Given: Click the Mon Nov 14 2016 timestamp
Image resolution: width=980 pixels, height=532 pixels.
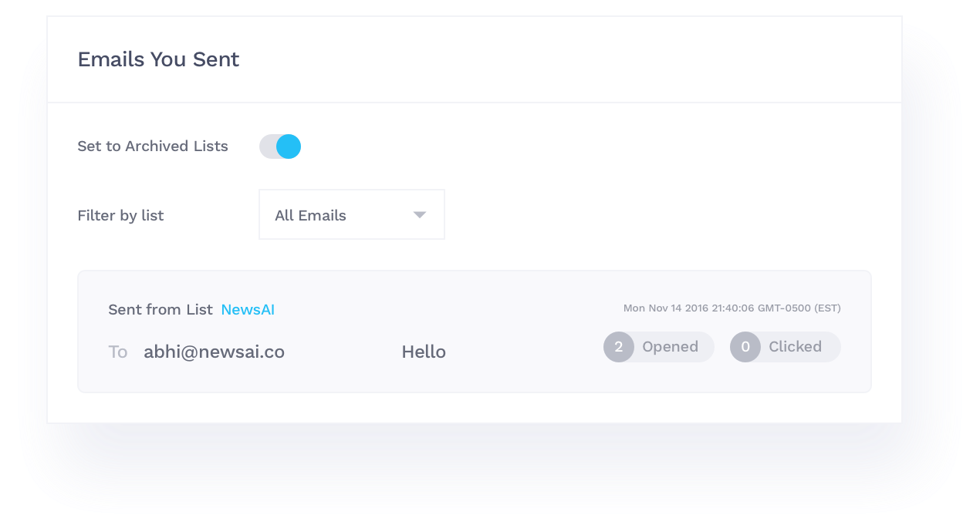Looking at the screenshot, I should tap(732, 308).
